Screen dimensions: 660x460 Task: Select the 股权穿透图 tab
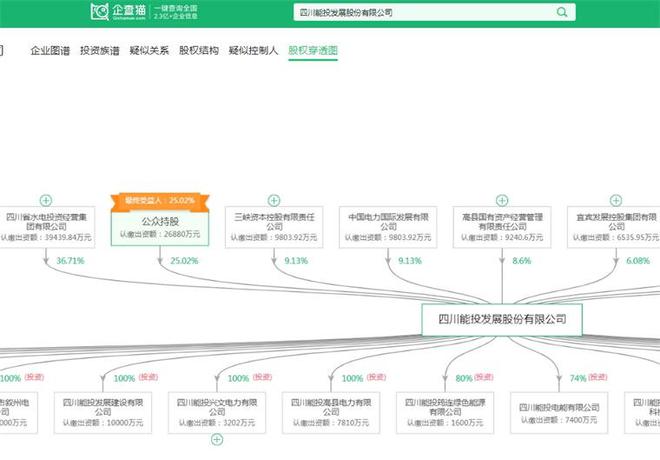[x=313, y=51]
